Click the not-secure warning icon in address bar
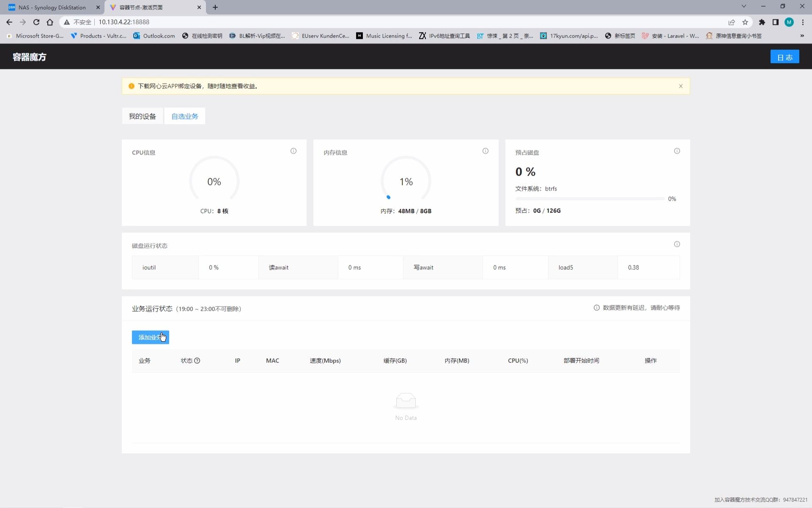The width and height of the screenshot is (812, 508). point(67,22)
